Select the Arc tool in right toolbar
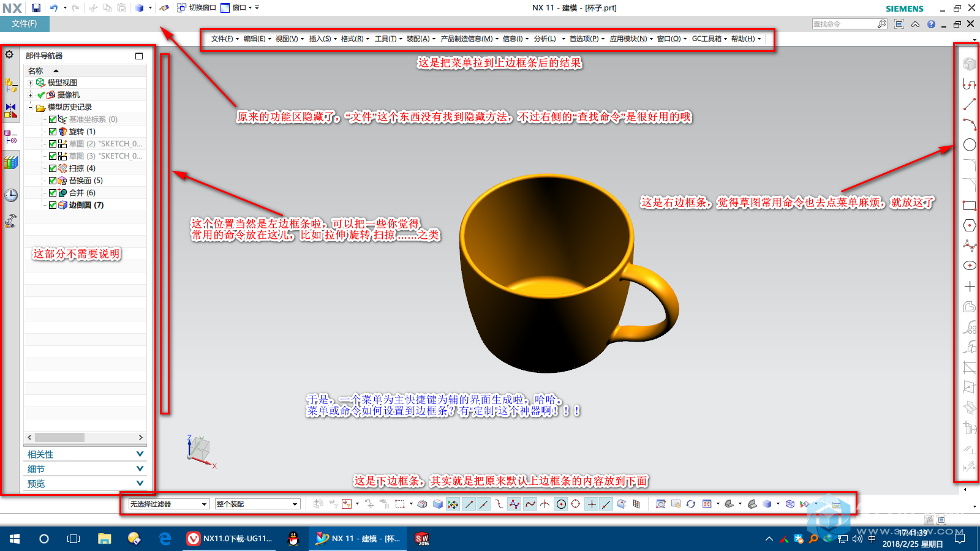Screen dimensions: 980x551 tap(969, 124)
